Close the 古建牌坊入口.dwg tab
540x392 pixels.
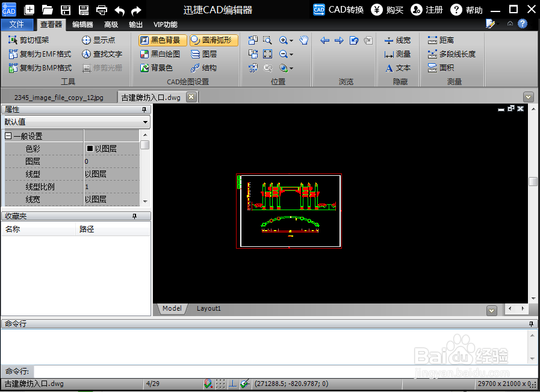point(191,97)
